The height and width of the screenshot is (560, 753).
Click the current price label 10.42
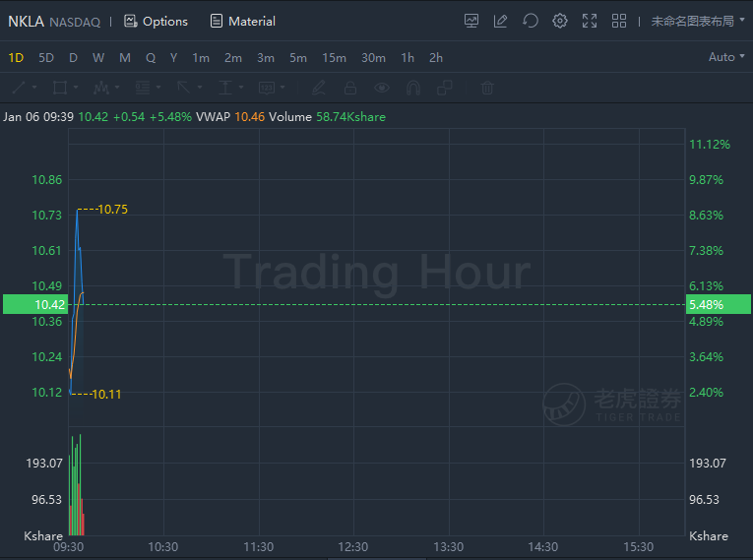35,304
